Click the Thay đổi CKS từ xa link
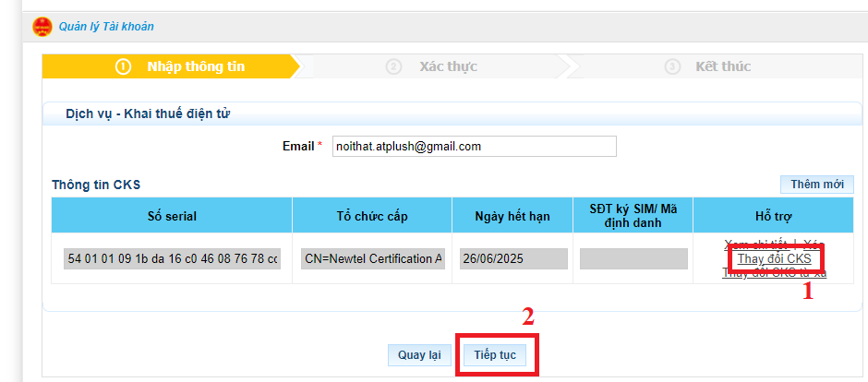Viewport: 868px width, 382px height. (x=774, y=273)
